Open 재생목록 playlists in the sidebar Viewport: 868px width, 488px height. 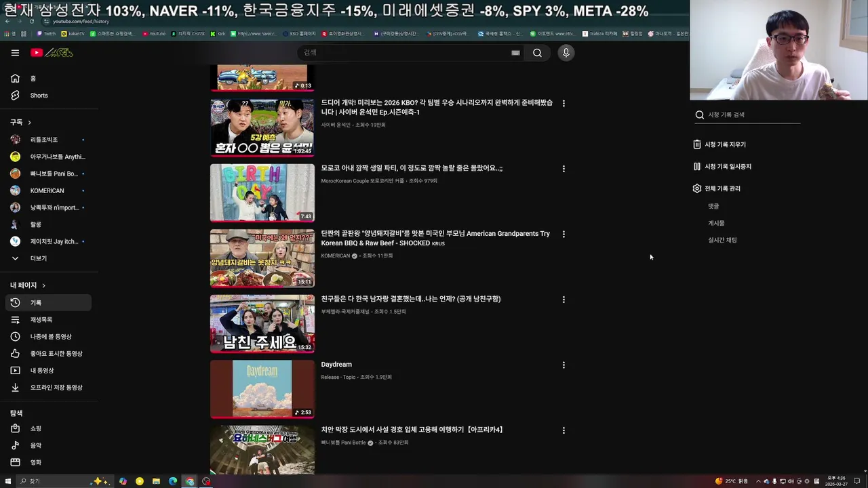click(47, 320)
